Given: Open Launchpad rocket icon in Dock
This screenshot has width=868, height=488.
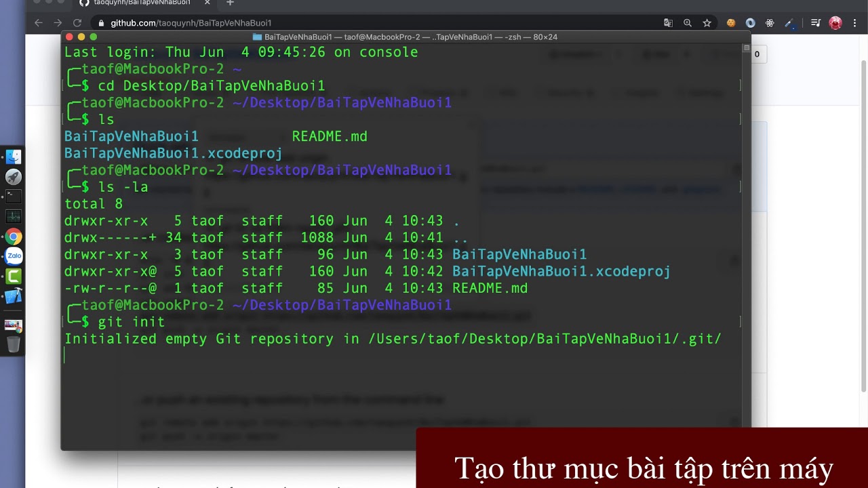Looking at the screenshot, I should 14,177.
